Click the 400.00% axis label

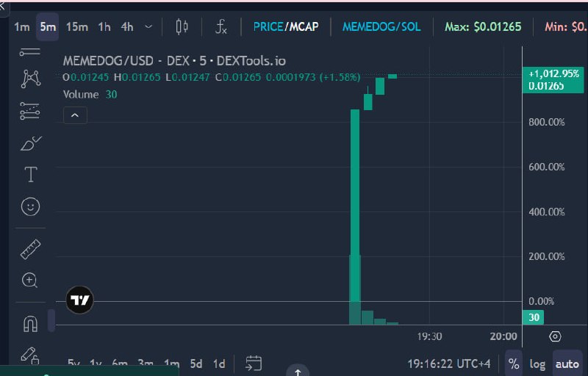[x=546, y=212]
